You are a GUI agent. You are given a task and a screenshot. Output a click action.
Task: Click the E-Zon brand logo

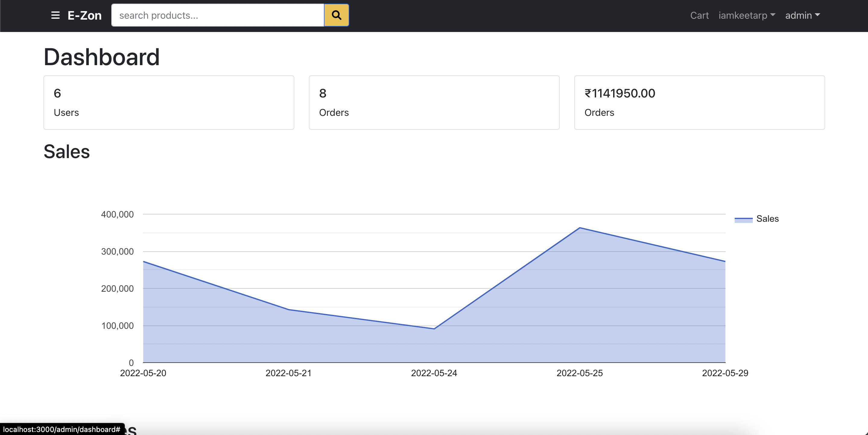pos(84,15)
